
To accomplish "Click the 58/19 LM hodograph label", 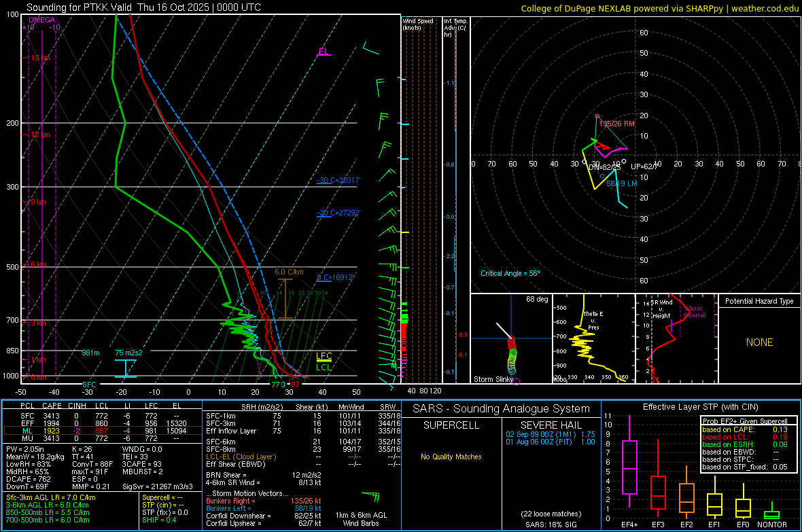I will 621,183.
